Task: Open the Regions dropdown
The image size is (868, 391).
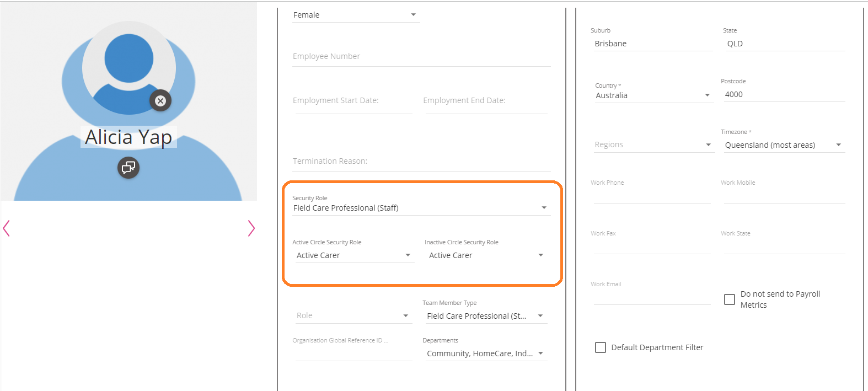Action: click(652, 144)
